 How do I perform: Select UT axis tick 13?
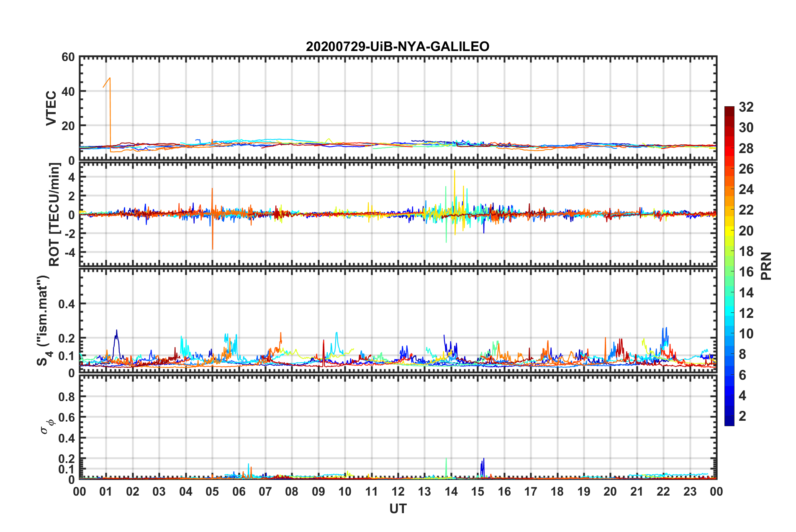coord(424,491)
